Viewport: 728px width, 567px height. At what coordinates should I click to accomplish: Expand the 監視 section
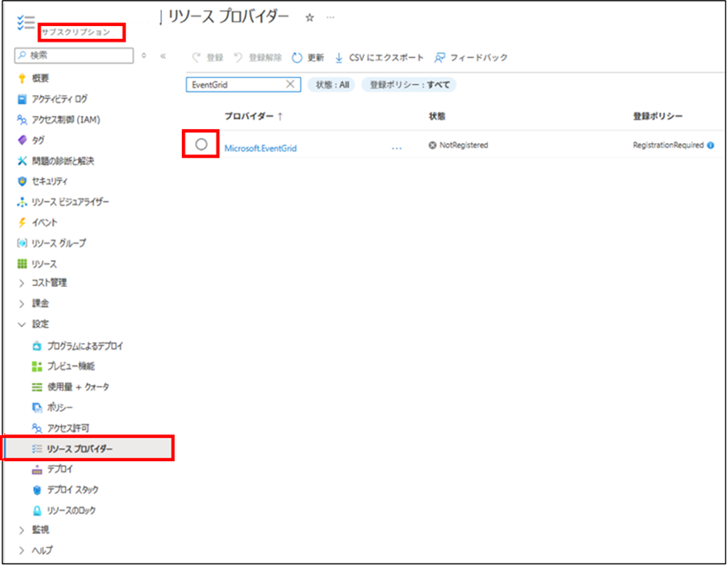(23, 530)
